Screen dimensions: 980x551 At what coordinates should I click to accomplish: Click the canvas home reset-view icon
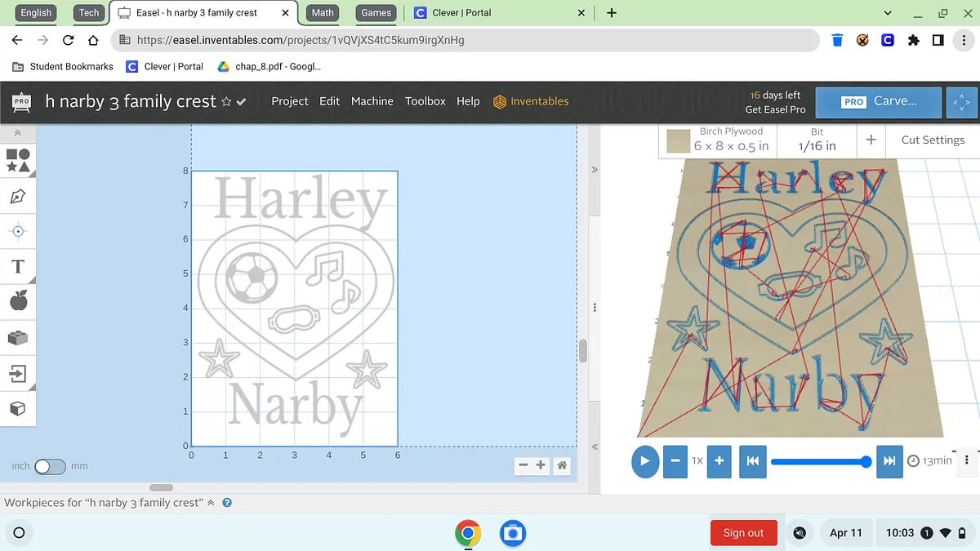pyautogui.click(x=562, y=465)
